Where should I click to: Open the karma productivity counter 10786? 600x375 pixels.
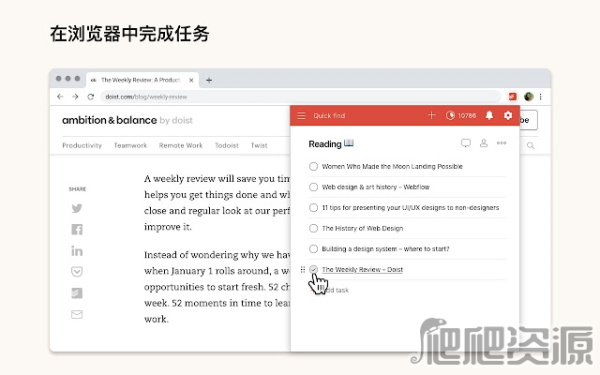point(461,116)
